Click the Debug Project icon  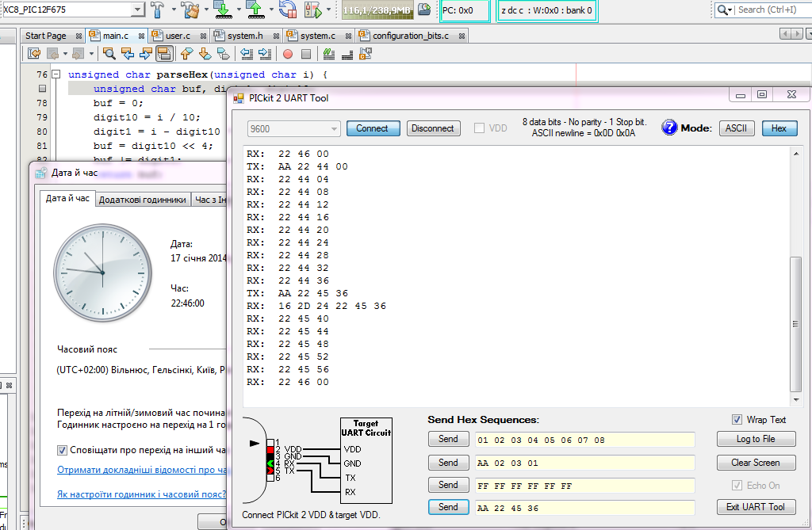pos(313,10)
